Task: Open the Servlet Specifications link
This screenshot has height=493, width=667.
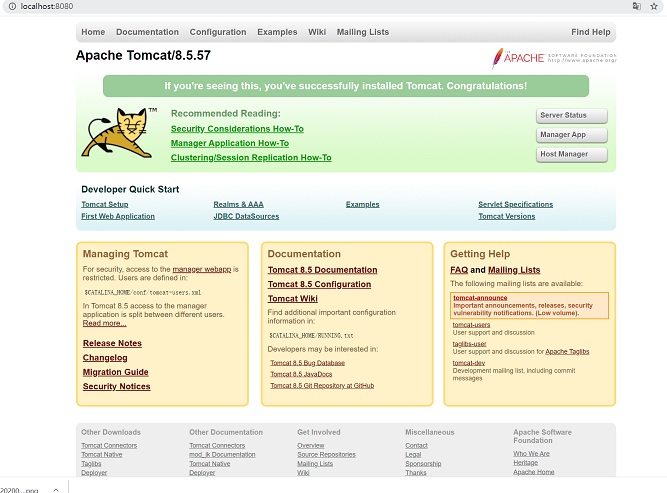Action: [x=516, y=205]
